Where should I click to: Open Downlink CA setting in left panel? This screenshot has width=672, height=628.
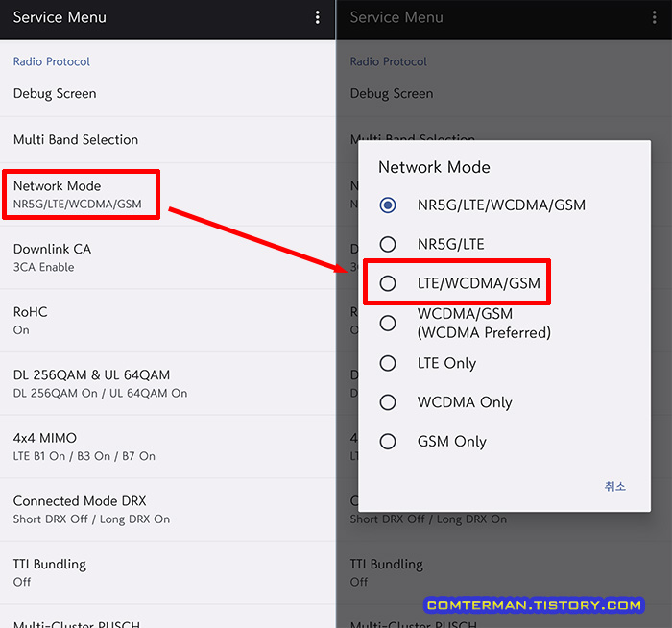click(168, 257)
